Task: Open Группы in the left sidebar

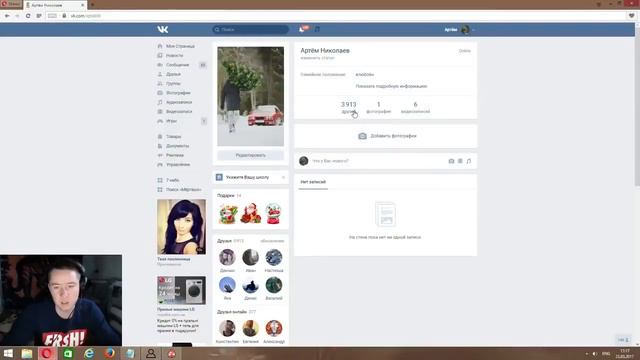Action: pyautogui.click(x=173, y=84)
